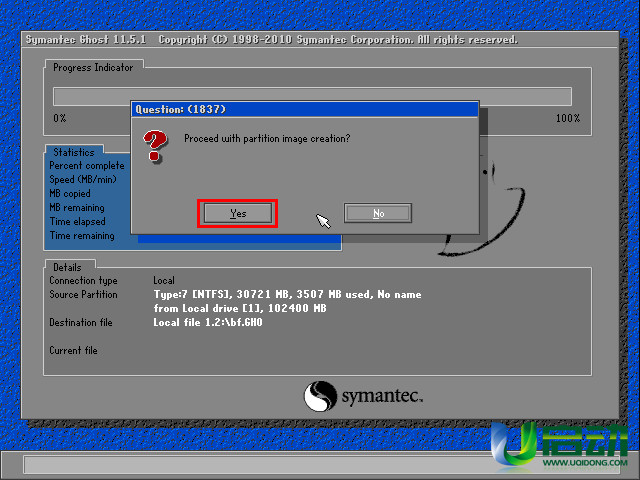Click the "Percent complete" label

click(87, 166)
